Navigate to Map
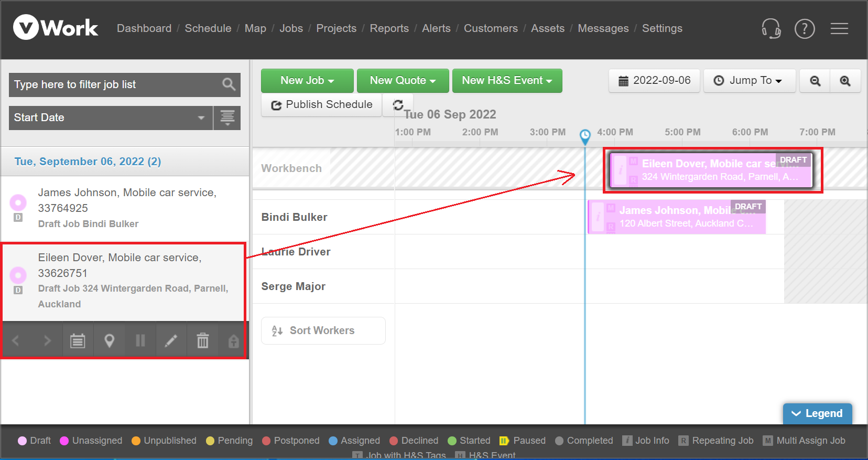This screenshot has height=460, width=868. click(255, 28)
